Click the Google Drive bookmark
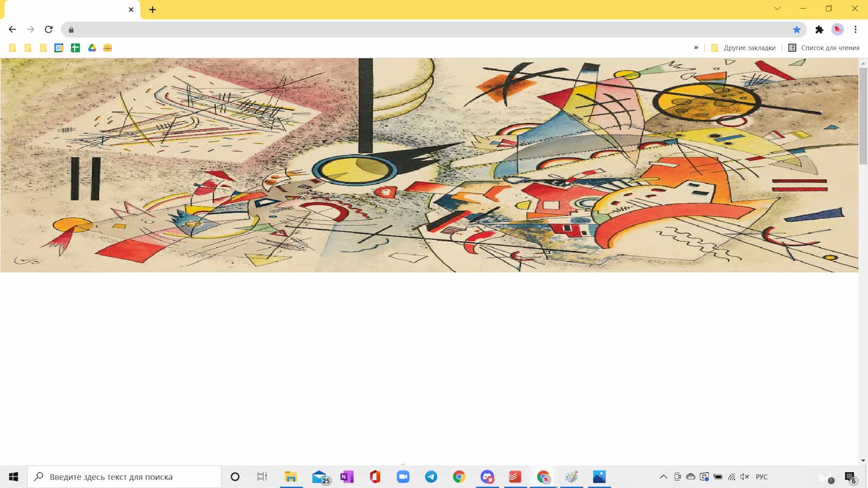This screenshot has height=488, width=868. click(92, 48)
